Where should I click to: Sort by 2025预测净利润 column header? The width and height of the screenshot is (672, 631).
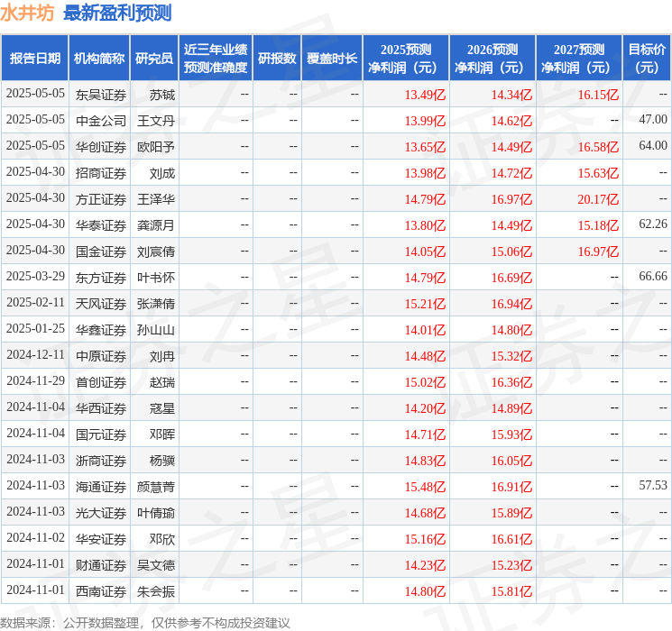406,58
